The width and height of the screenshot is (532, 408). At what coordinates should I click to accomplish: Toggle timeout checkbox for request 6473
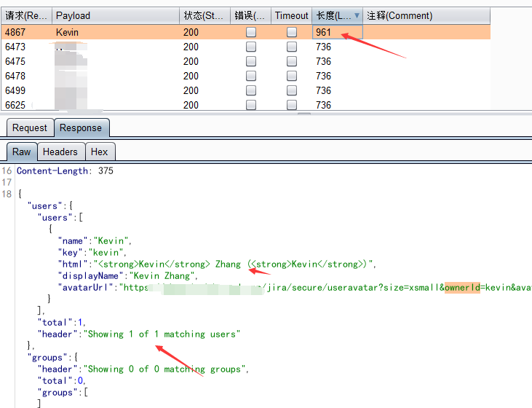click(292, 47)
